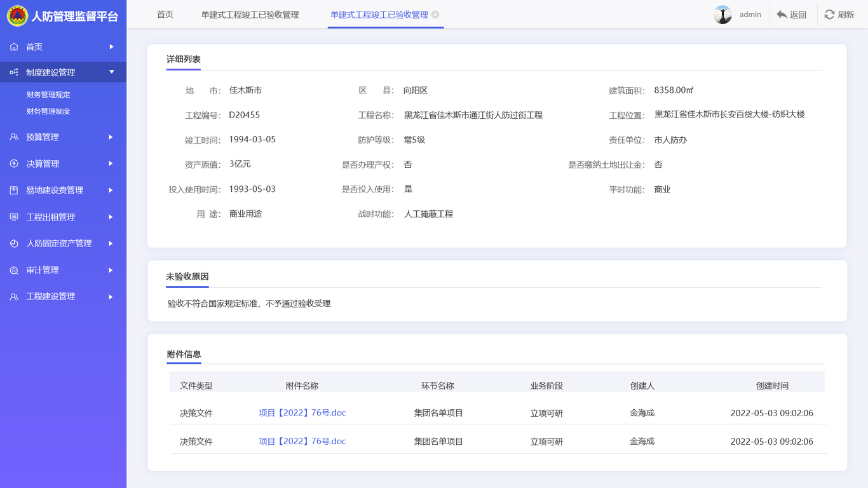
Task: Click the 工程出租管理 sidebar icon
Action: coord(14,217)
